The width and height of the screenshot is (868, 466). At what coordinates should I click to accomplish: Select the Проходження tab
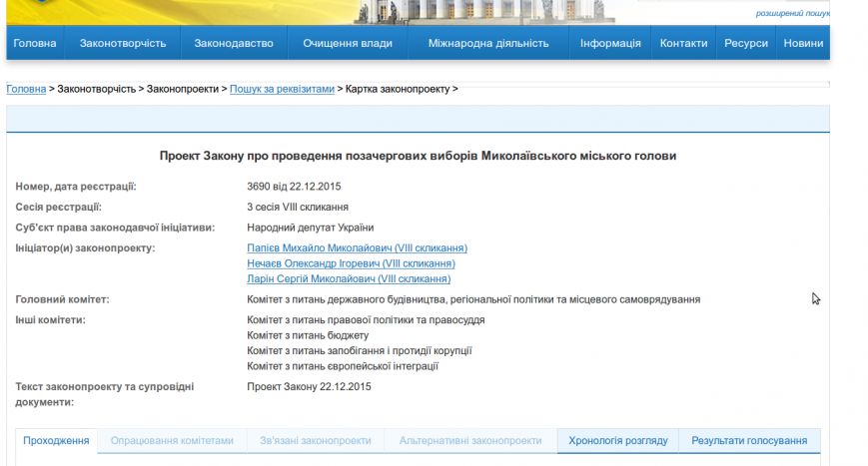coord(56,441)
